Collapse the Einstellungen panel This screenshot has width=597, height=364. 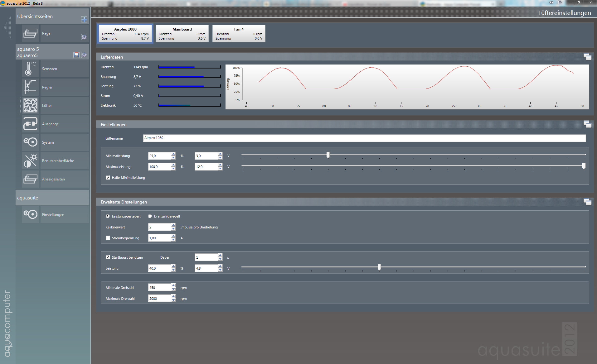click(x=587, y=124)
